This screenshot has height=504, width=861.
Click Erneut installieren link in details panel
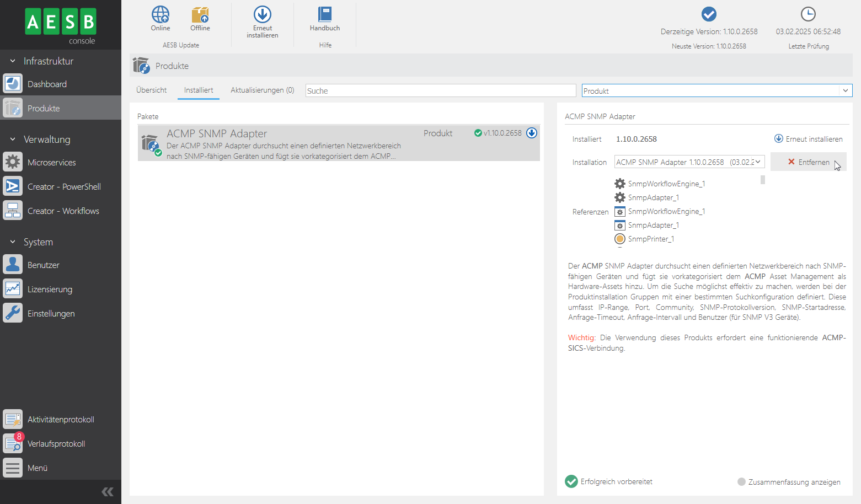809,139
